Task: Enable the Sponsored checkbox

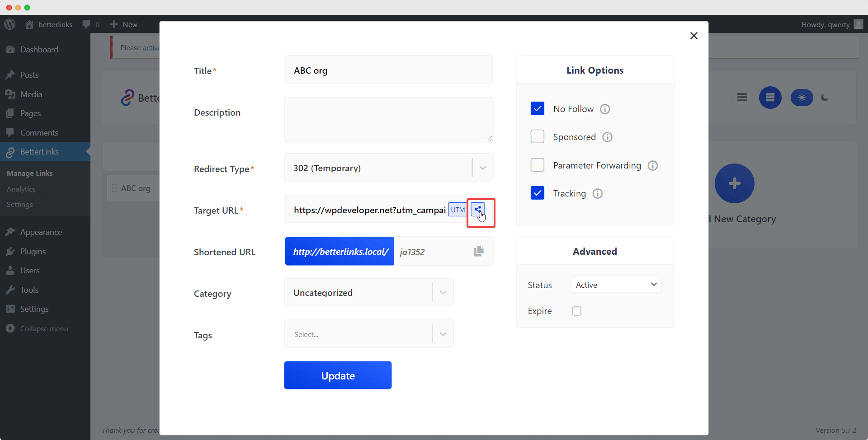Action: 538,136
